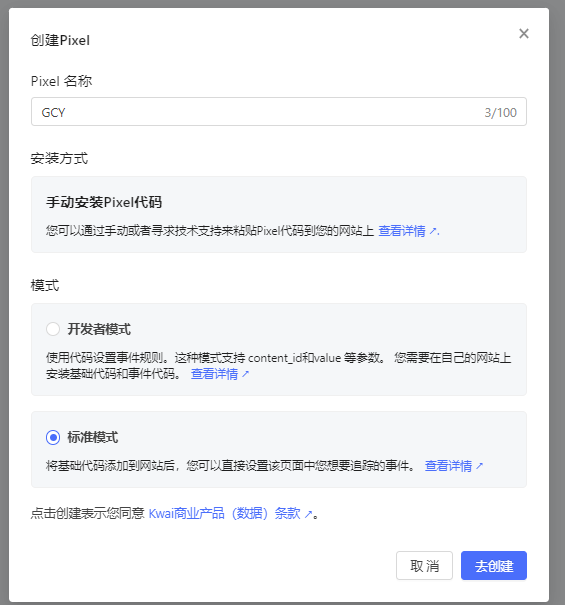Click the 取消 button
565x605 pixels.
(424, 566)
